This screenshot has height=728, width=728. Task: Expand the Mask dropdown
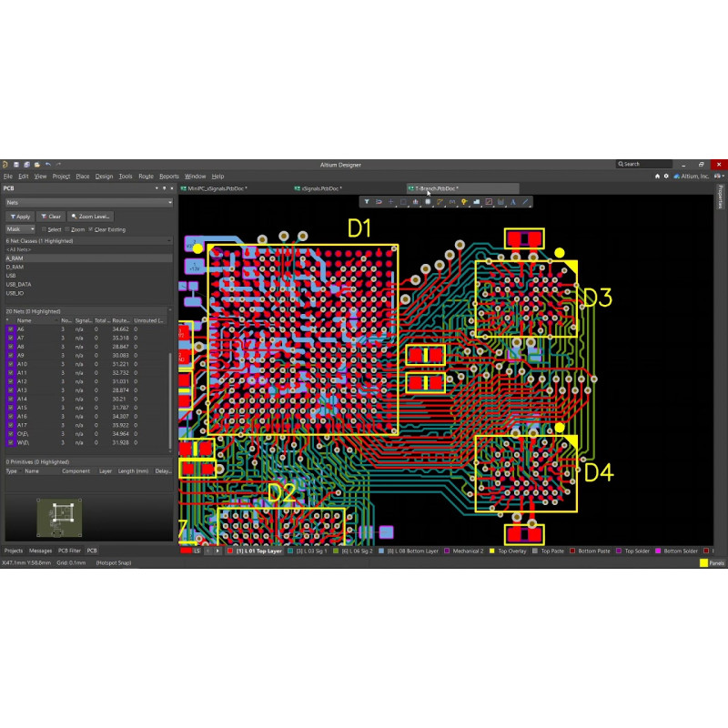(x=20, y=229)
